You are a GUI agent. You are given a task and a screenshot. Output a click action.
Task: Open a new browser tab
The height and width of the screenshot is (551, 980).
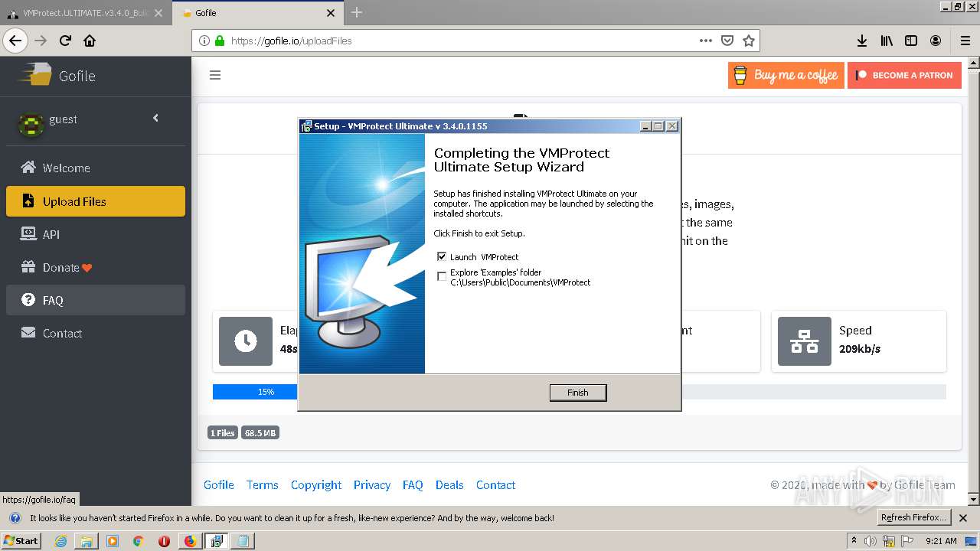[357, 12]
